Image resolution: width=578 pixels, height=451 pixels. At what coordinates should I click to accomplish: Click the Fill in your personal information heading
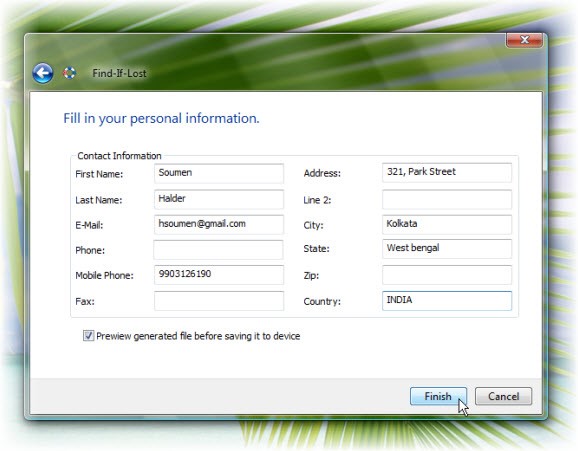(161, 119)
